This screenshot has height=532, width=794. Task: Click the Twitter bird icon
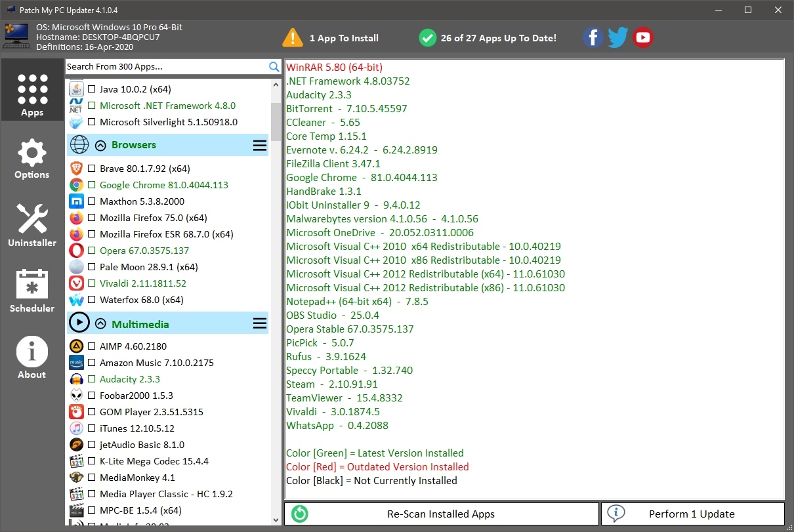coord(617,37)
